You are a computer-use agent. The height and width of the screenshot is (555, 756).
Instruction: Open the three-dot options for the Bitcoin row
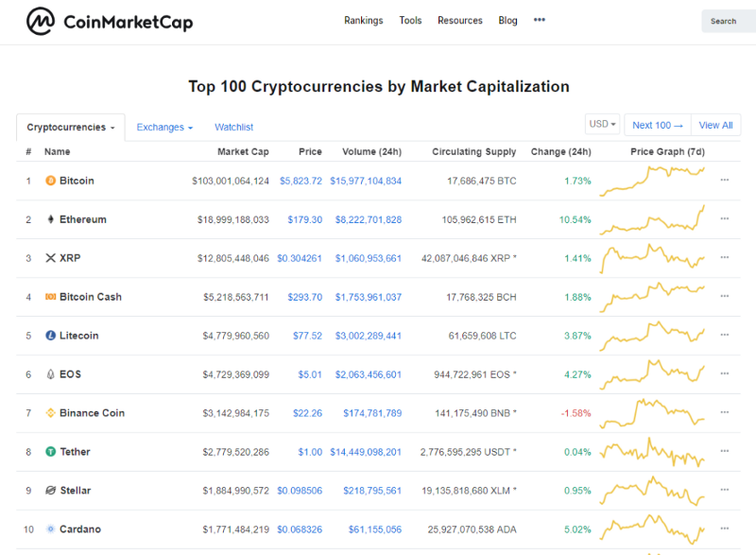[725, 180]
